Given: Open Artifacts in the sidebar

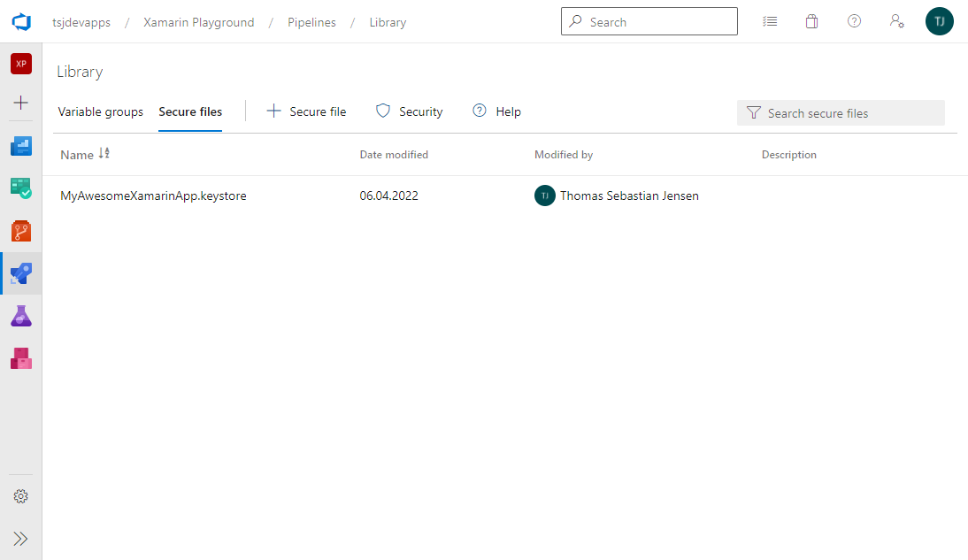Looking at the screenshot, I should pos(21,358).
